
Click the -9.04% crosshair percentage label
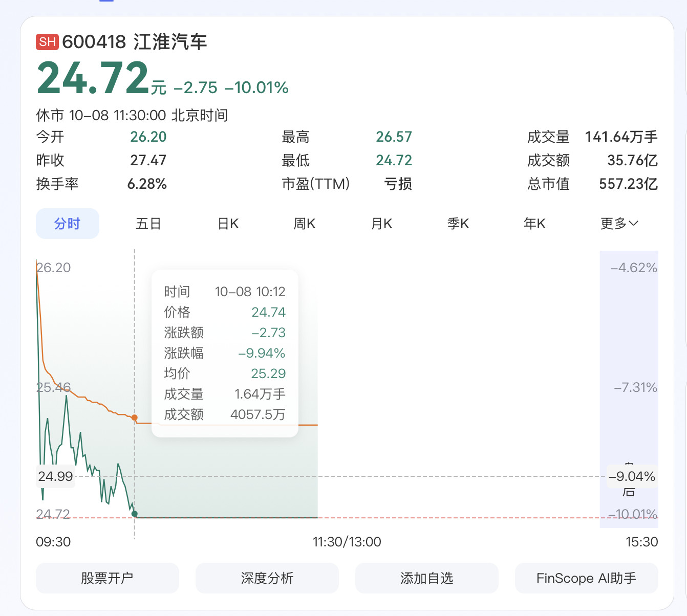pos(632,476)
